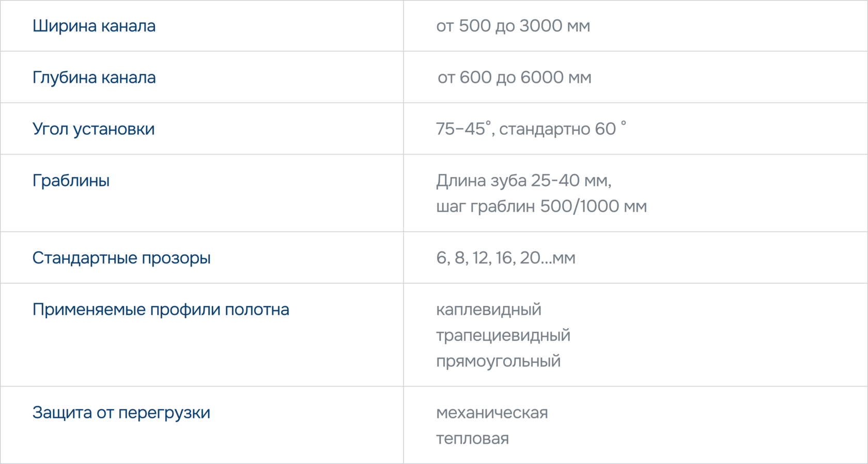Click the 'Стандартные прозоры' label
The width and height of the screenshot is (868, 464).
(x=121, y=258)
